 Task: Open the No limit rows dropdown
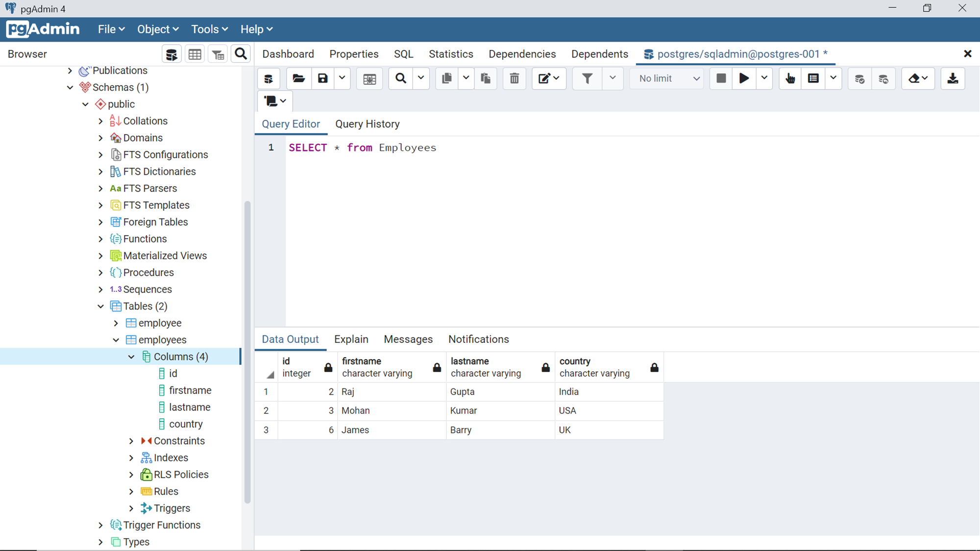pyautogui.click(x=668, y=78)
